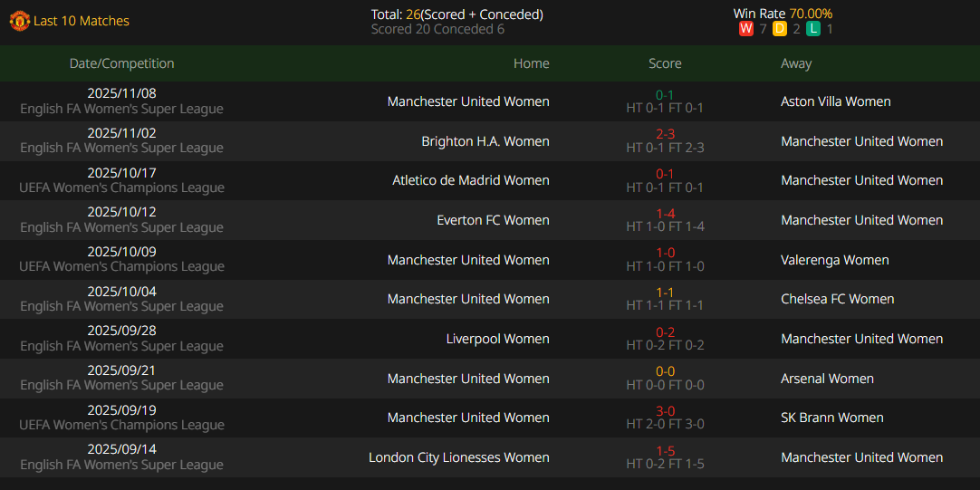Click the green L losses badge
This screenshot has width=980, height=490.
coord(813,29)
